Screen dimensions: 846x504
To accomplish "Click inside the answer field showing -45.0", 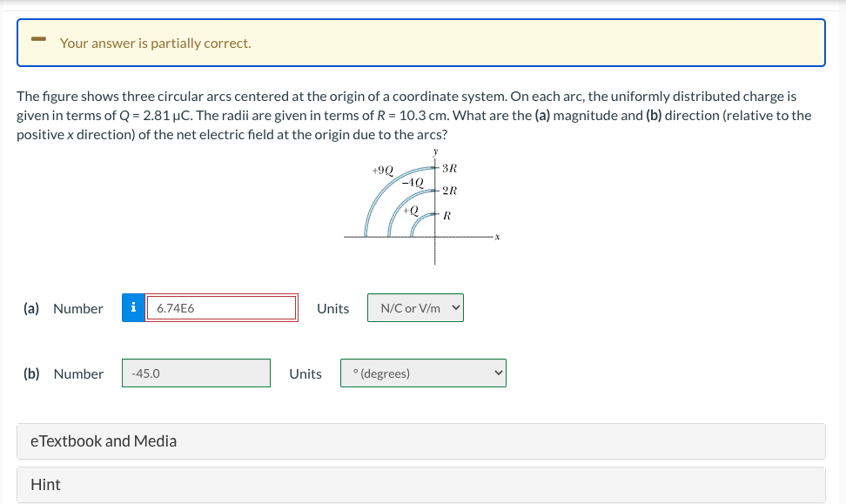I will 196,373.
